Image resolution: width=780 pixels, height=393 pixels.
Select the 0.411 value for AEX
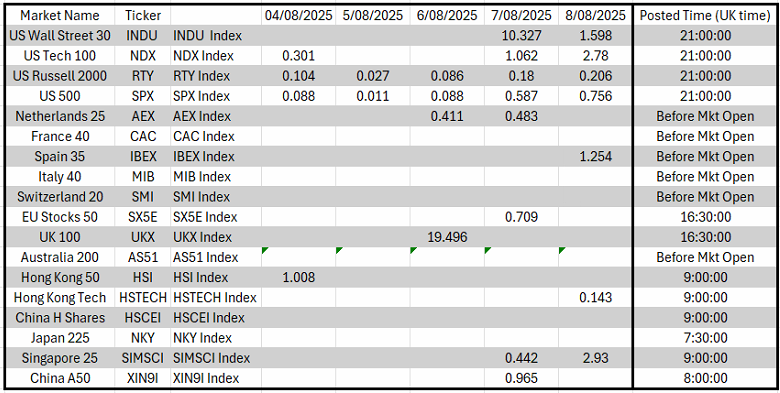tap(447, 116)
